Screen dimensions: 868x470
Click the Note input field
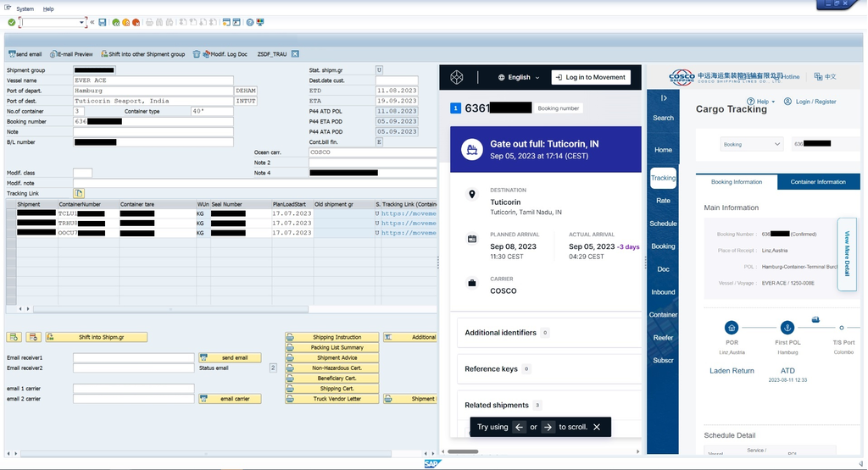(153, 131)
